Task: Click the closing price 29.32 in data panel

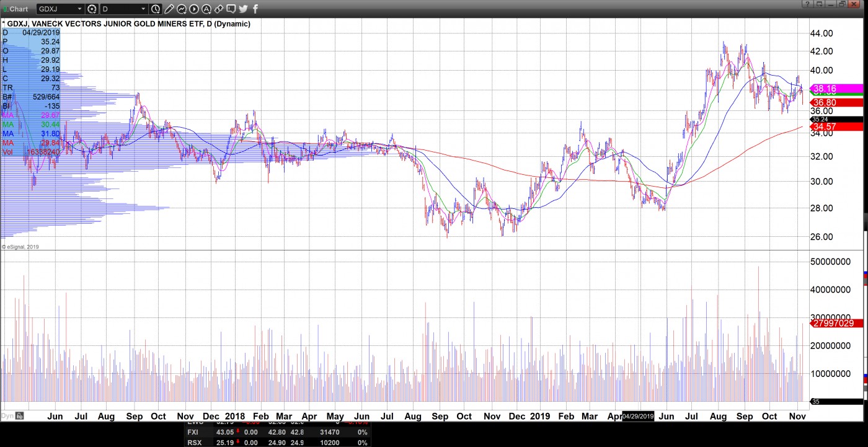Action: pos(50,79)
